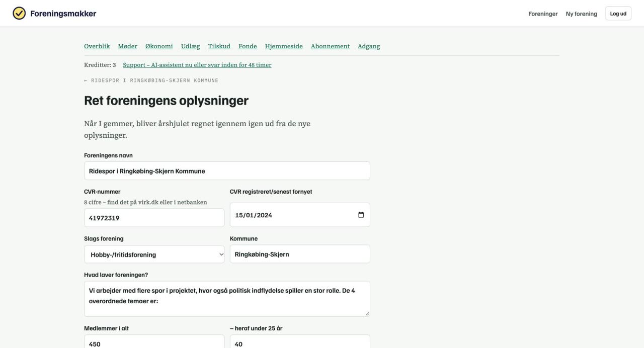Image resolution: width=644 pixels, height=348 pixels.
Task: Open the Fonde tab
Action: coord(248,46)
